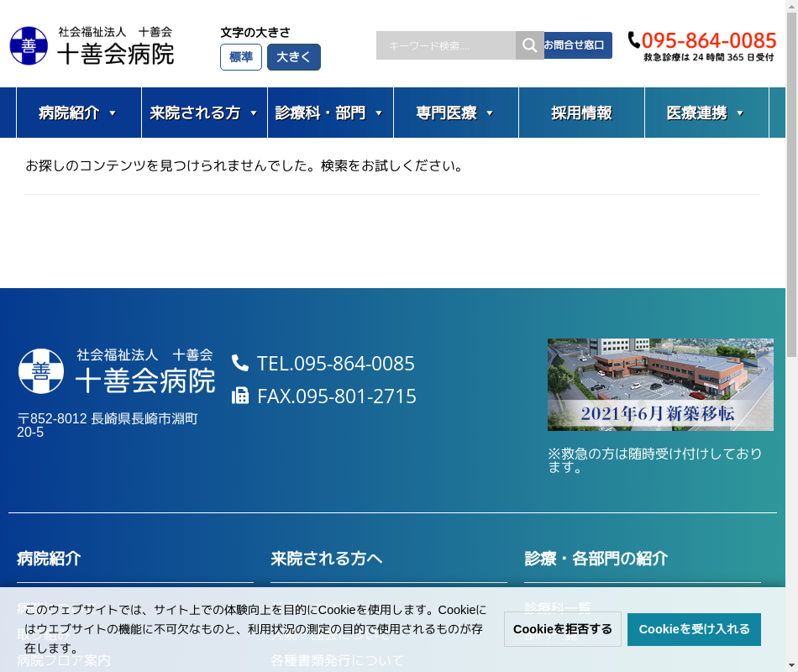
Task: Expand the 病院紹介 dropdown menu
Action: [x=78, y=113]
